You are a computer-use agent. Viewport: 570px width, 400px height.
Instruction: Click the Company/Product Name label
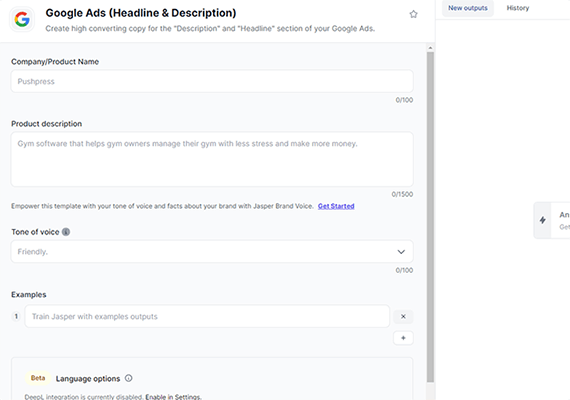click(55, 62)
